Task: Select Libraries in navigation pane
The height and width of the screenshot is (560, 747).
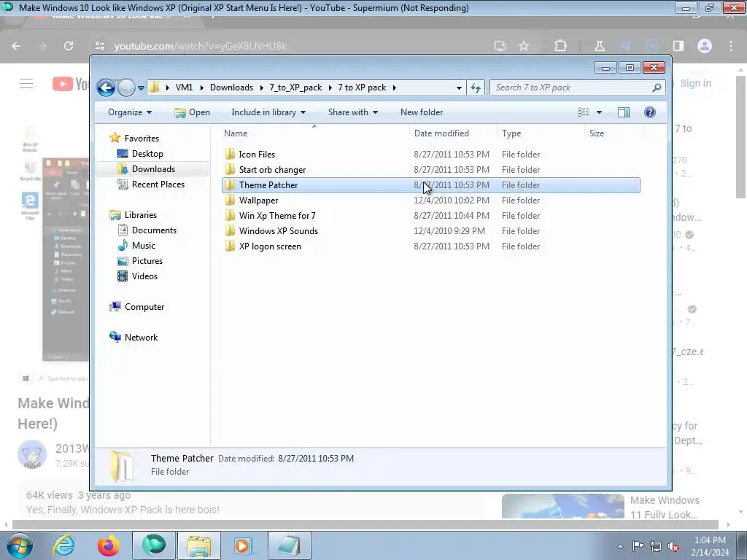Action: pyautogui.click(x=141, y=215)
